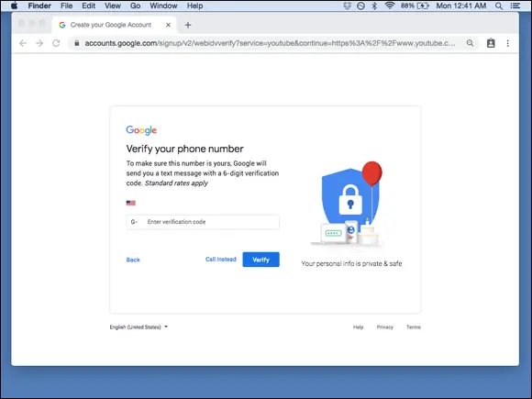
Task: Click the Your personal info is private & safe text
Action: pos(351,263)
